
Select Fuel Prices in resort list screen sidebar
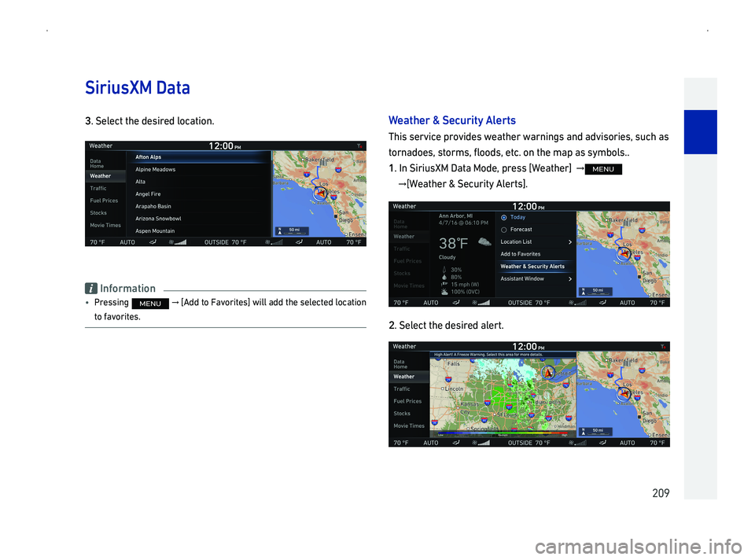click(104, 201)
